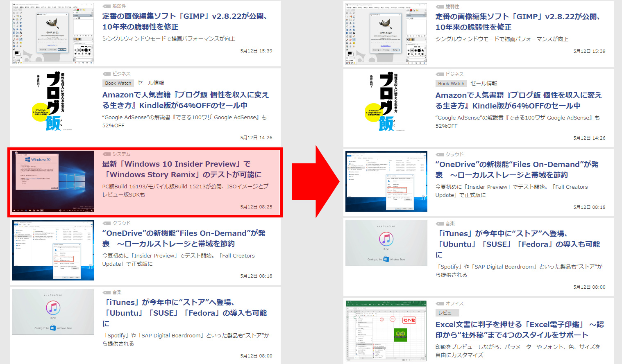
Task: Click 印影をプレビューしながら summary text
Action: click(x=518, y=351)
